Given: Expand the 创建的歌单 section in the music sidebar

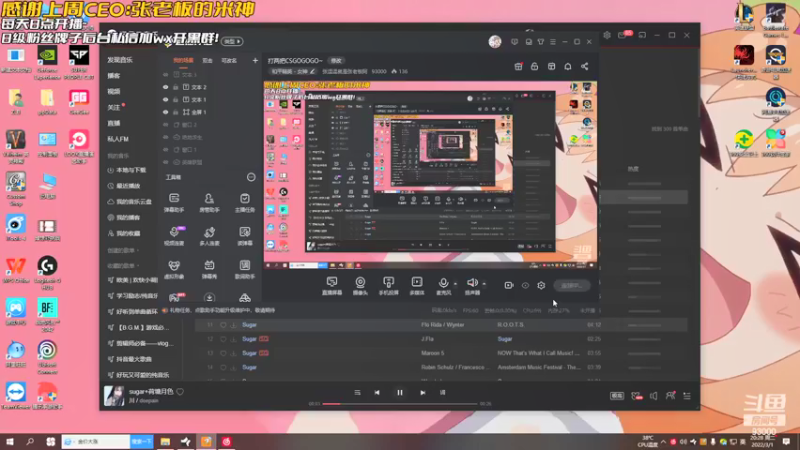Looking at the screenshot, I should click(x=123, y=251).
